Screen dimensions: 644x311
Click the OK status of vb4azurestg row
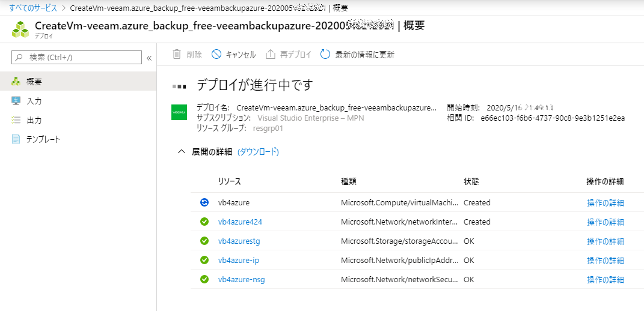pyautogui.click(x=468, y=241)
